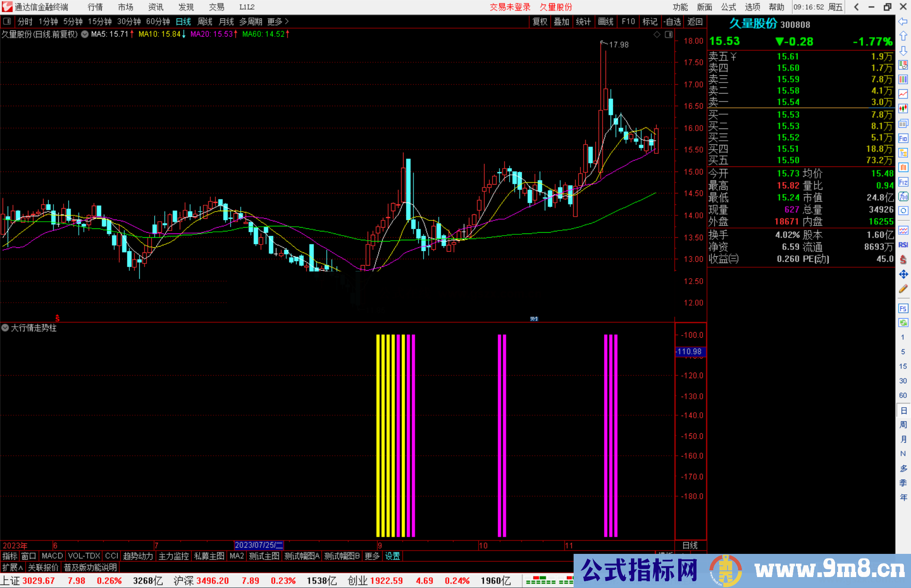This screenshot has width=911, height=588.
Task: Click the formula f(x) sidebar icon
Action: click(x=903, y=196)
